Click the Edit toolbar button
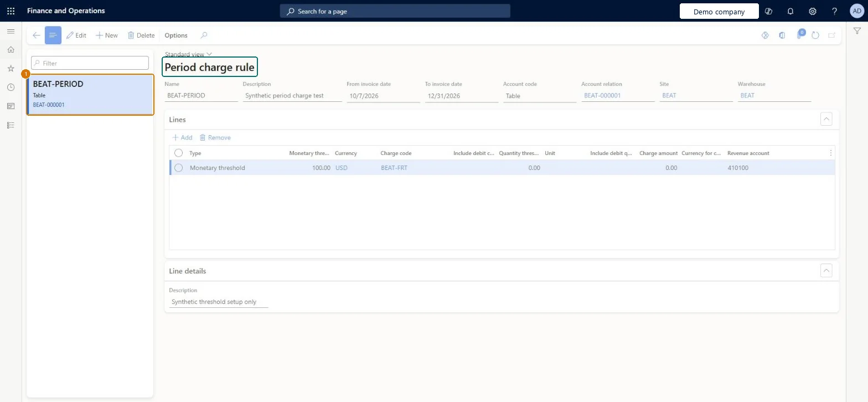This screenshot has height=402, width=868. click(76, 35)
